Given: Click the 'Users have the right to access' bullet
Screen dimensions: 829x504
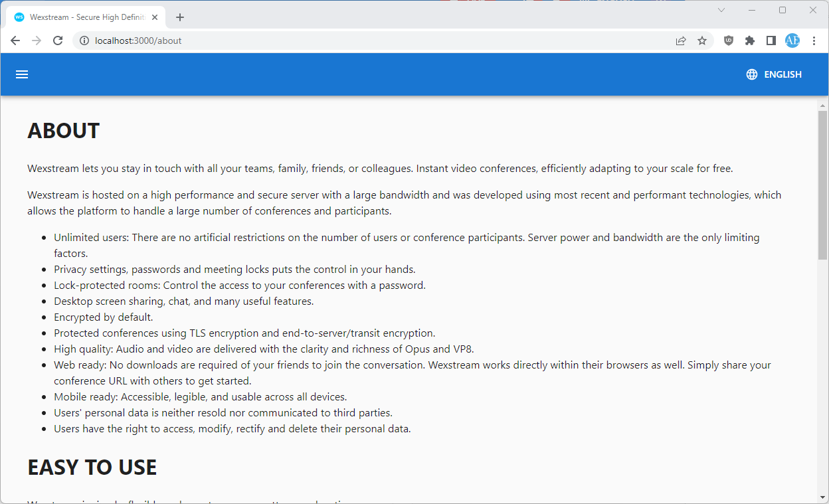Looking at the screenshot, I should (232, 429).
